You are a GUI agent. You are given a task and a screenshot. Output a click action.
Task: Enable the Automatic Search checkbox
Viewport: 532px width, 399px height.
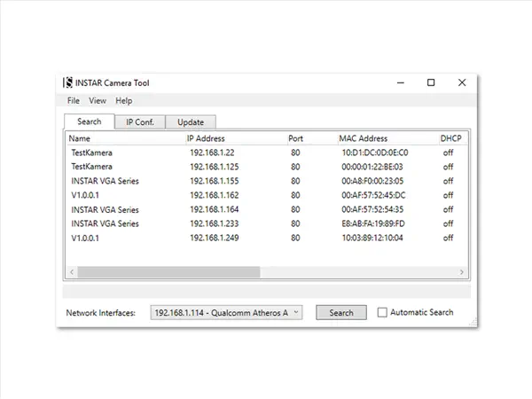pyautogui.click(x=383, y=313)
